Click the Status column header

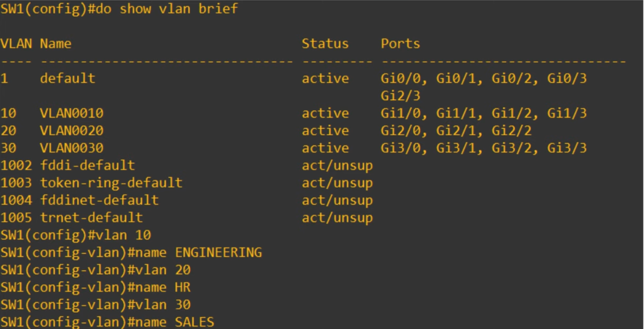pyautogui.click(x=325, y=44)
